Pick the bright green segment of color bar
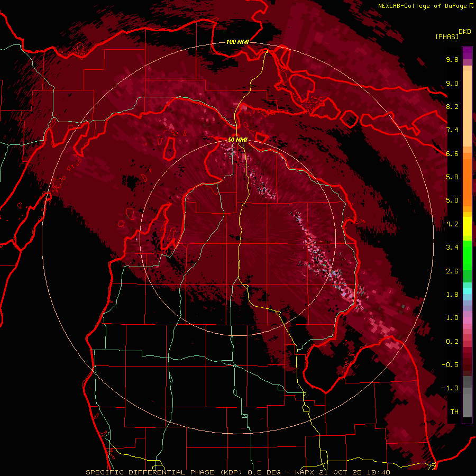 (x=467, y=255)
